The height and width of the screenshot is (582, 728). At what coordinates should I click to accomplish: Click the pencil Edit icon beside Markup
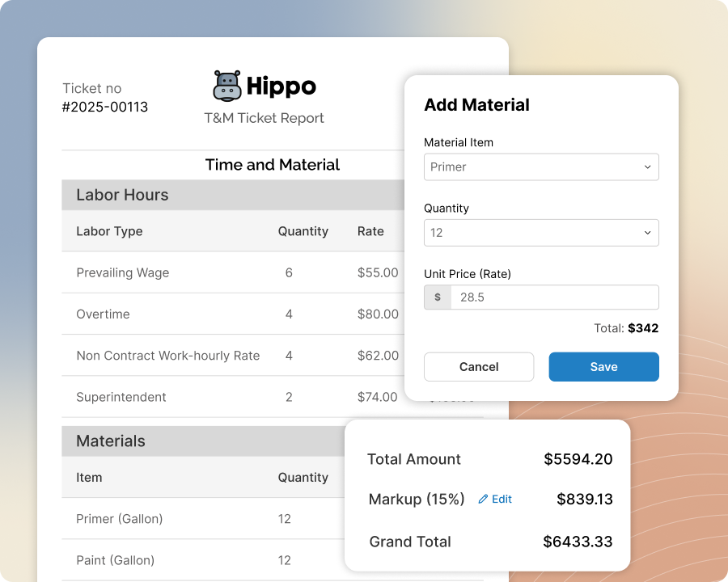click(483, 499)
